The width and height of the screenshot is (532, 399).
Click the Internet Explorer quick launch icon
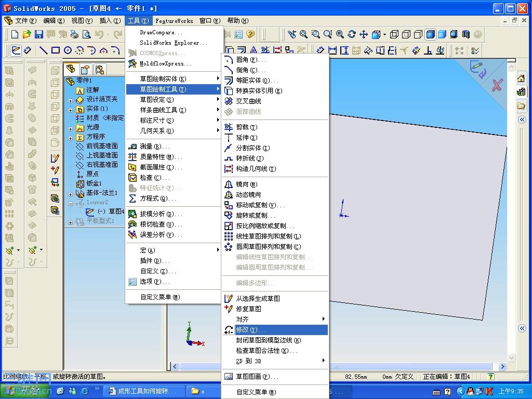coord(84,391)
